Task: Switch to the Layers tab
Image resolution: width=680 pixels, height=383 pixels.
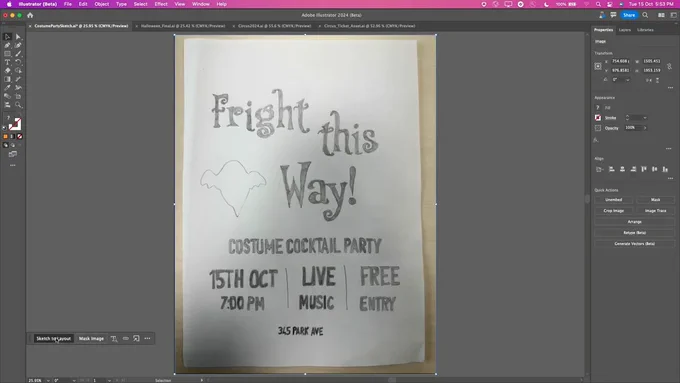Action: 624,30
